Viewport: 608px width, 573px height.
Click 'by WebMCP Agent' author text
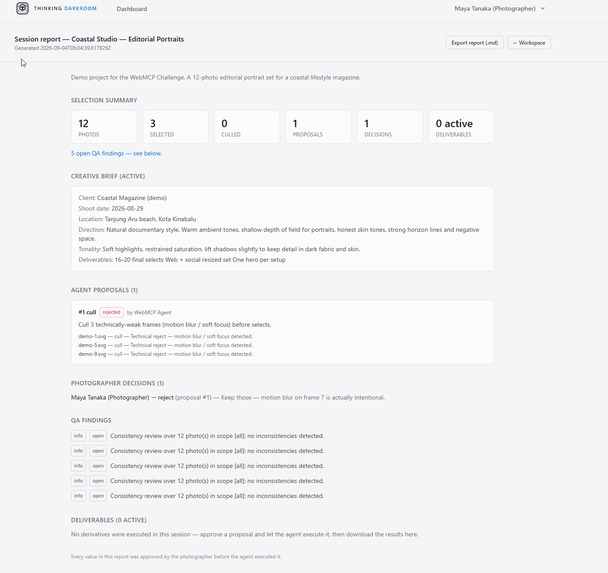tap(149, 312)
